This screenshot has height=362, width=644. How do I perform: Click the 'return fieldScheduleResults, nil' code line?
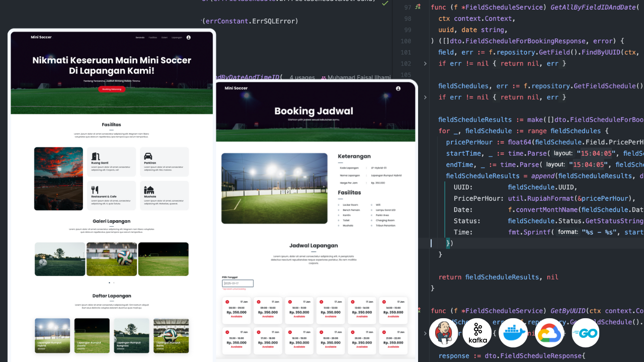pos(499,277)
